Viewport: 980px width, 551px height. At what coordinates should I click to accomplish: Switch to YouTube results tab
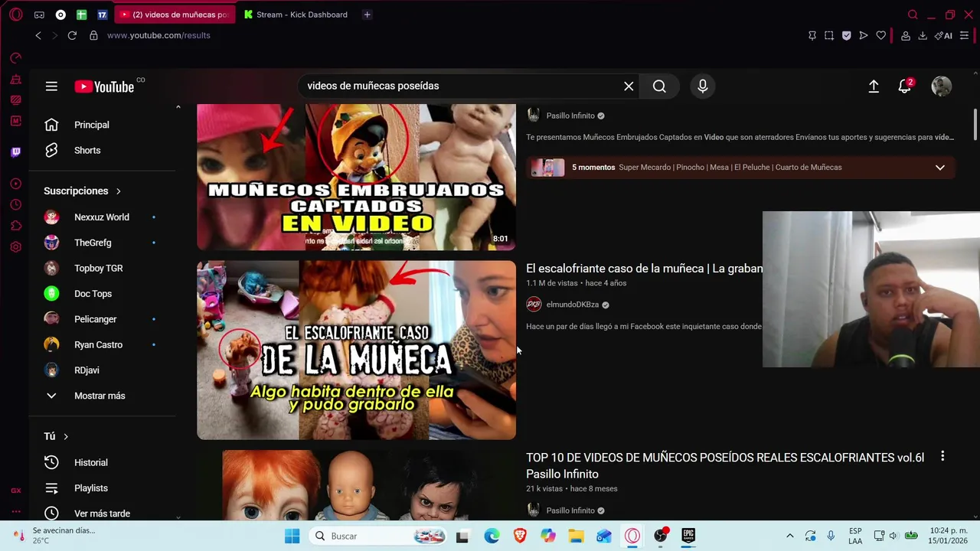pos(175,15)
